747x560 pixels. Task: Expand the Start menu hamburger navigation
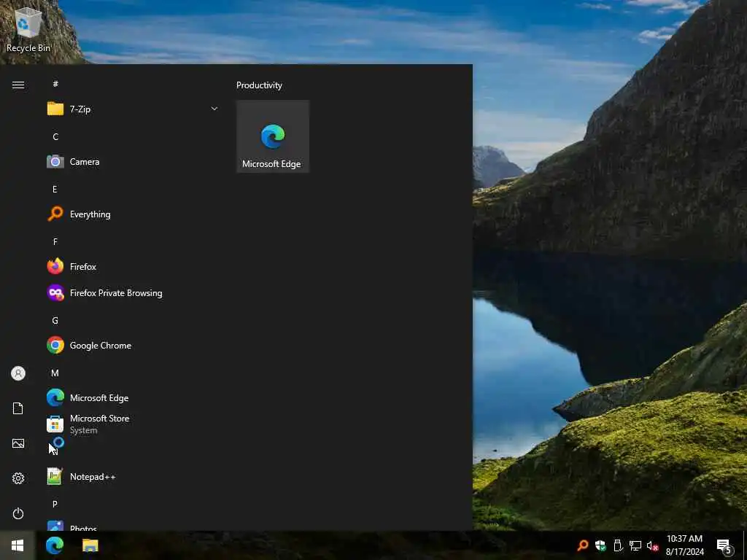pos(18,85)
